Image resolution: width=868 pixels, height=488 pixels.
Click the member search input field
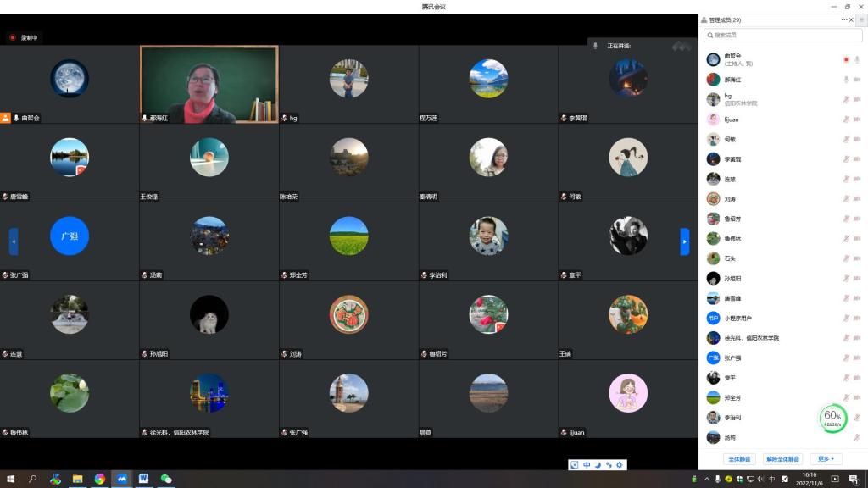[x=782, y=36]
